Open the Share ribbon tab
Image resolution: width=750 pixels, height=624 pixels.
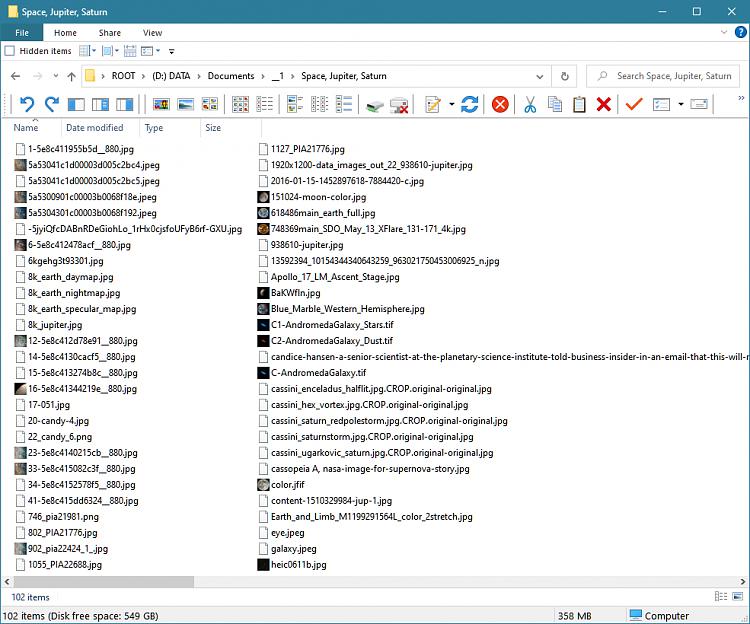[109, 33]
